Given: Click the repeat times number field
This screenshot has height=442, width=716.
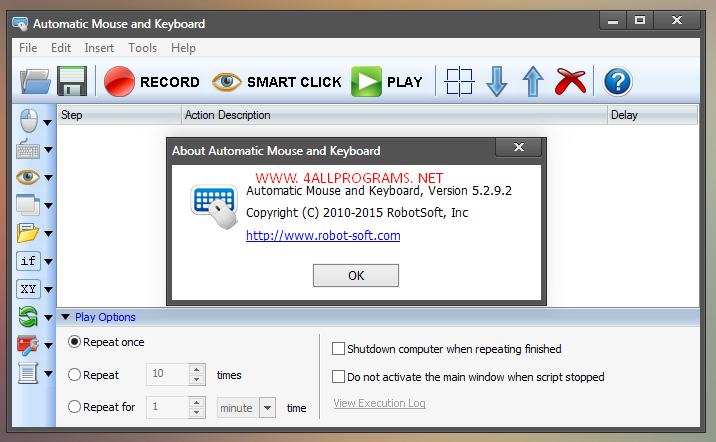Looking at the screenshot, I should [167, 374].
